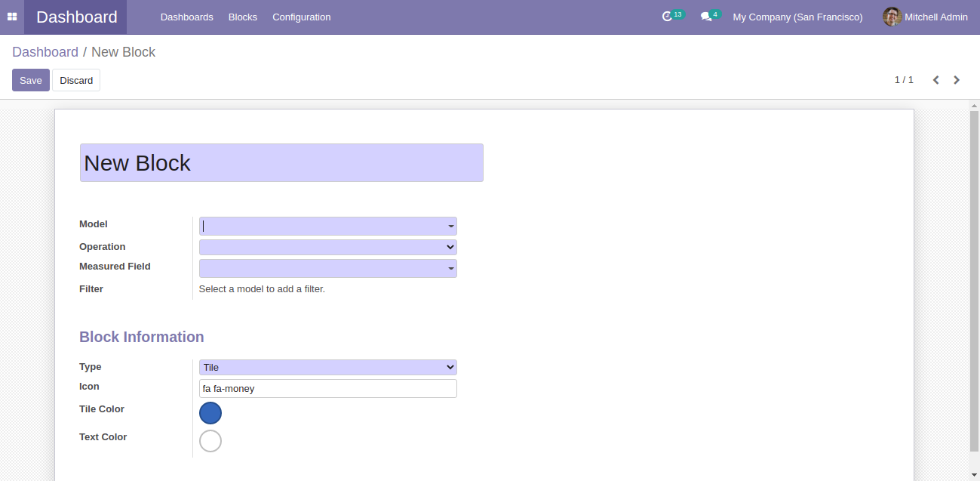Viewport: 980px width, 481px height.
Task: Click the Filter field label
Action: [x=91, y=289]
